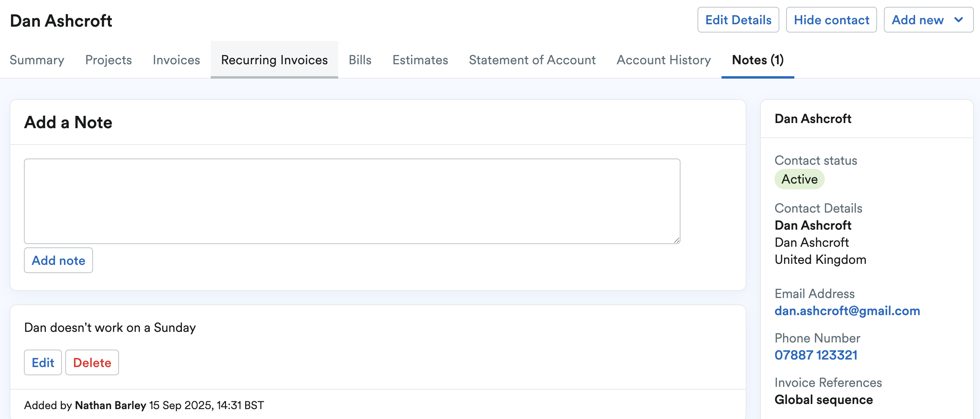Select the Recurring Invoices tab
Viewport: 980px width, 419px height.
pos(274,60)
